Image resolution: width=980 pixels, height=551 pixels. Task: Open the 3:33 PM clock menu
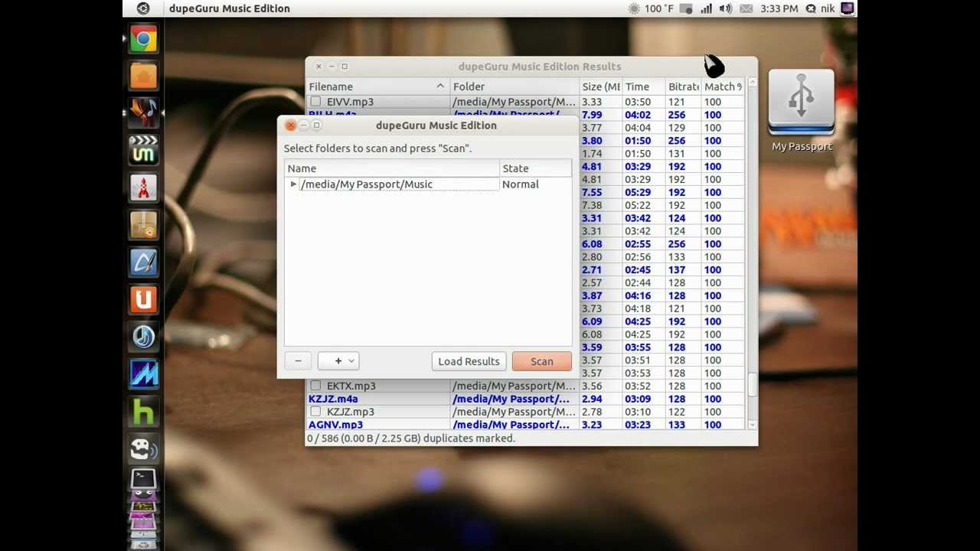pos(779,8)
